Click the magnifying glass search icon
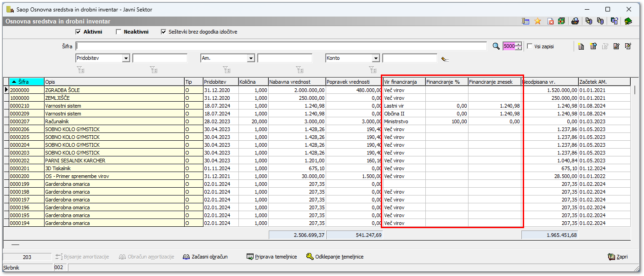Viewport: 644px width, 276px height. [496, 46]
